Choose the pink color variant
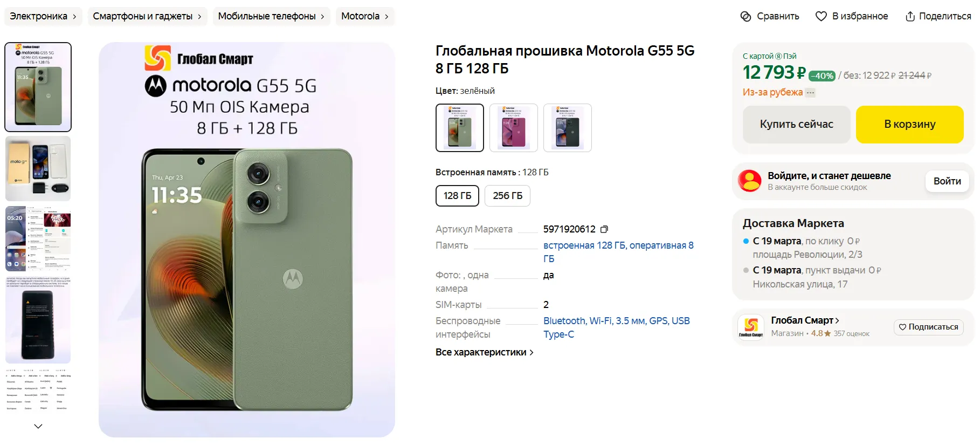Screen dimensions: 980x445 click(x=514, y=128)
